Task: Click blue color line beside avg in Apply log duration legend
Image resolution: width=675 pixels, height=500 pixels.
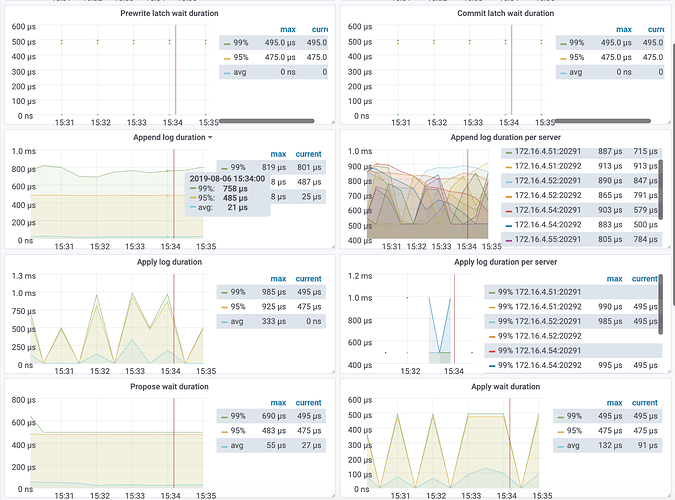Action: click(224, 323)
